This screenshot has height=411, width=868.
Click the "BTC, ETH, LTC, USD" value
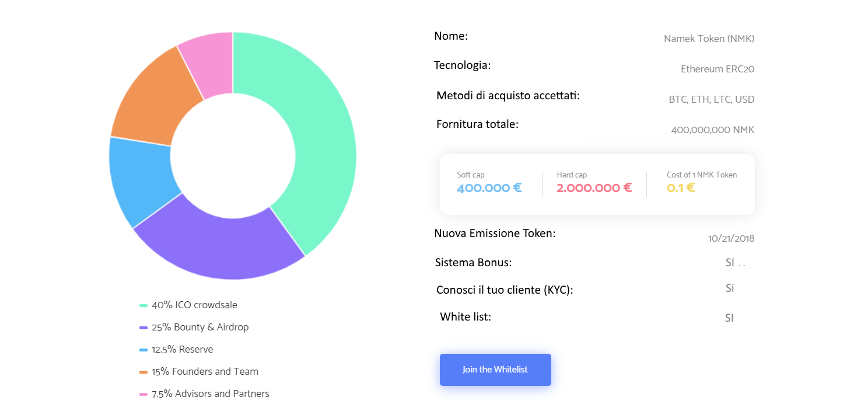[712, 100]
